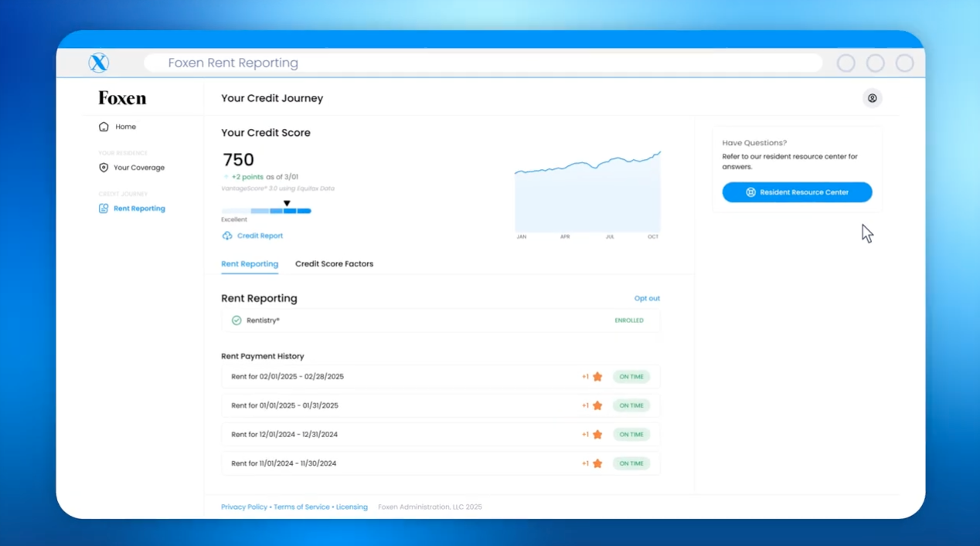Click the 750 credit score value
The width and height of the screenshot is (980, 546).
click(238, 160)
